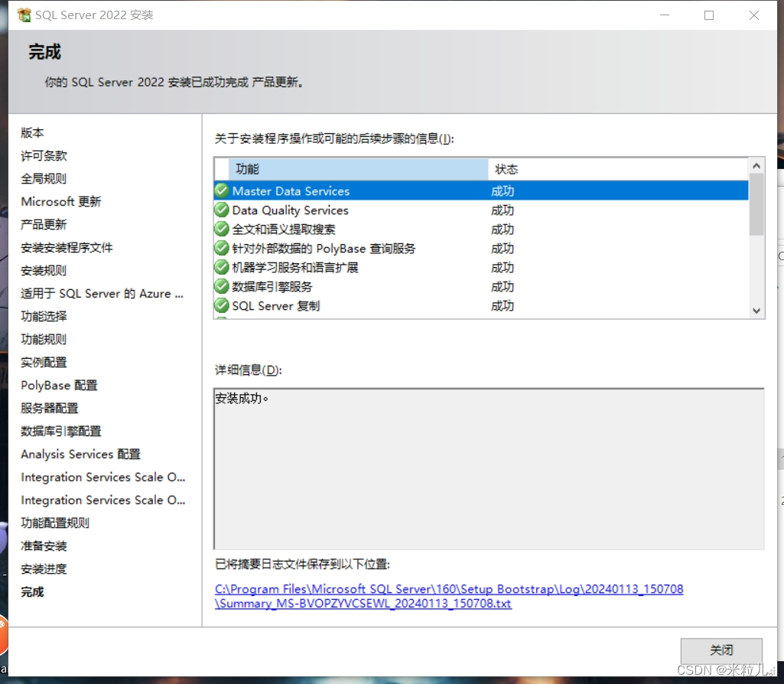The image size is (784, 684).
Task: Click the 安装安装程序文件 step
Action: point(67,247)
